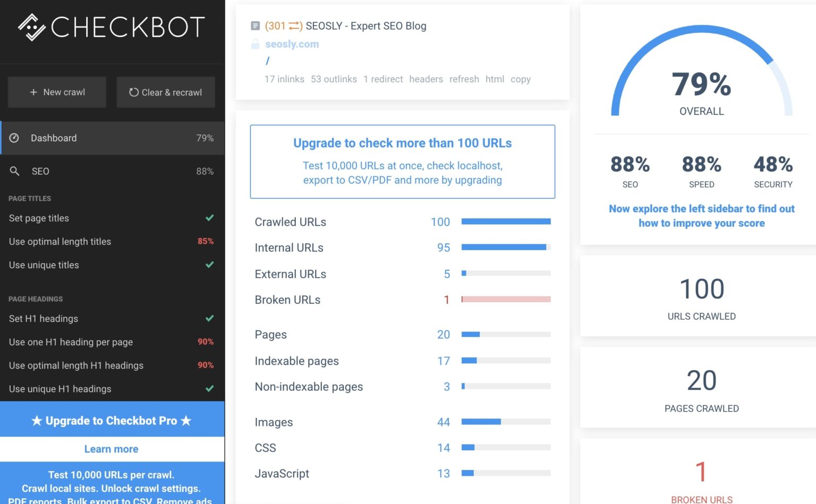
Task: Click the plus icon on New crawl button
Action: 33,92
